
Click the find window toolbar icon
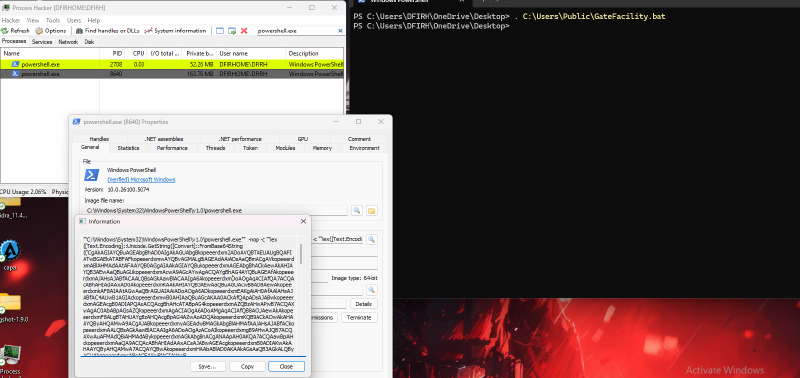[220, 31]
